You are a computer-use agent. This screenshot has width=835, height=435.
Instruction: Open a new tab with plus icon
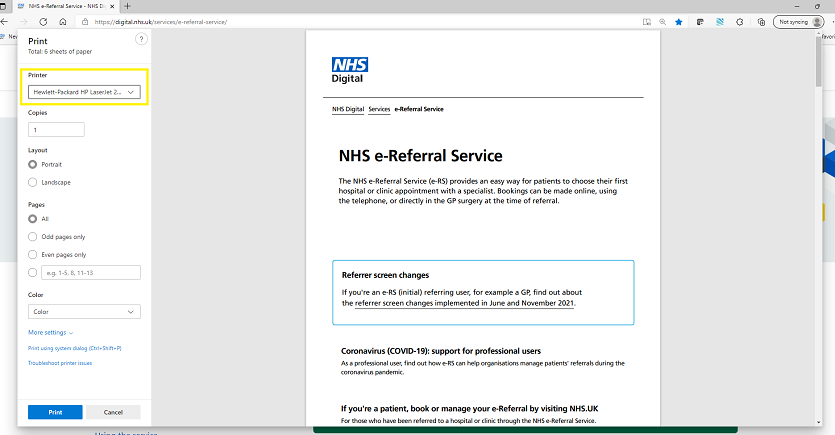click(x=127, y=6)
